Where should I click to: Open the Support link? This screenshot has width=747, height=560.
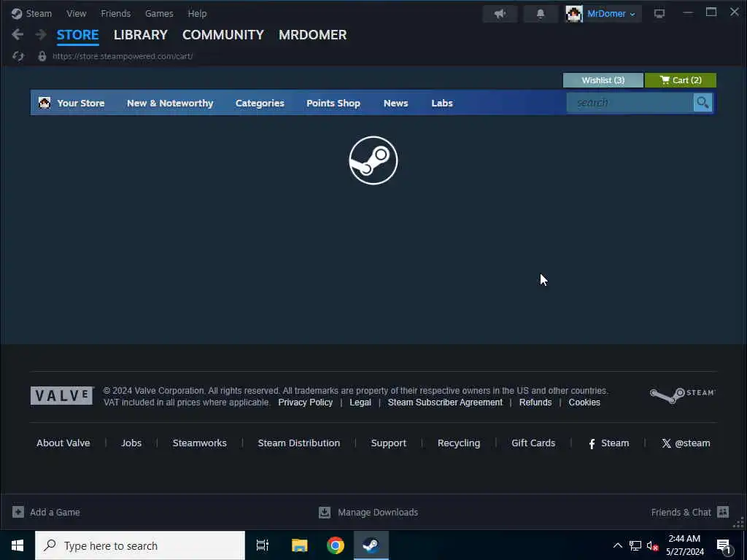tap(389, 443)
